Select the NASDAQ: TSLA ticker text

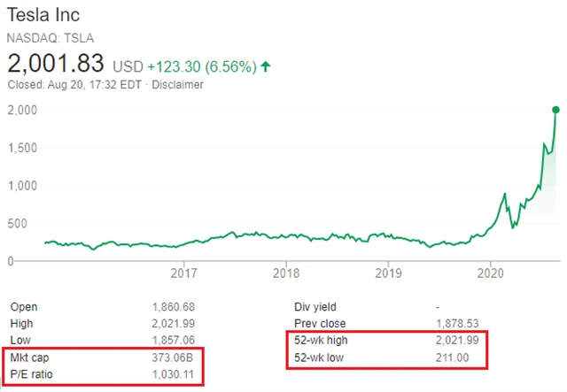click(51, 38)
